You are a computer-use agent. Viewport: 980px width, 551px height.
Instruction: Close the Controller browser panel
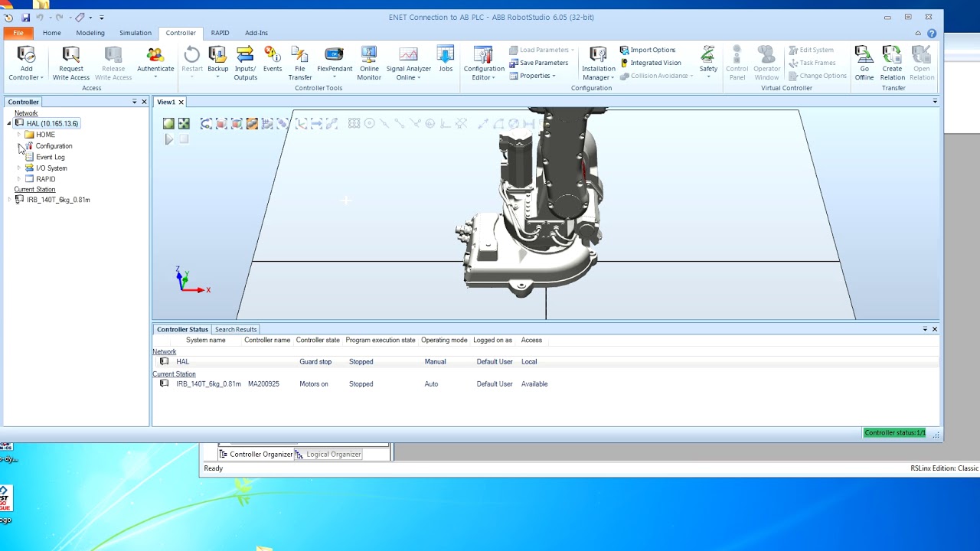click(x=144, y=102)
